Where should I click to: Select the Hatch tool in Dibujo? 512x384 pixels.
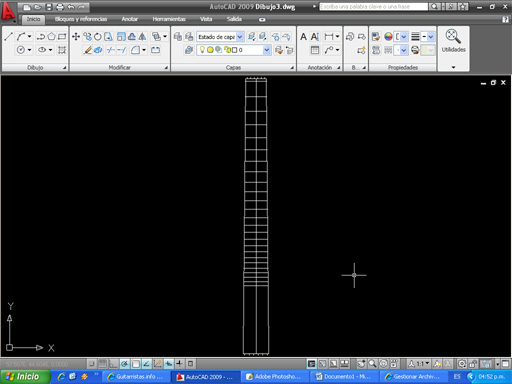tap(62, 50)
